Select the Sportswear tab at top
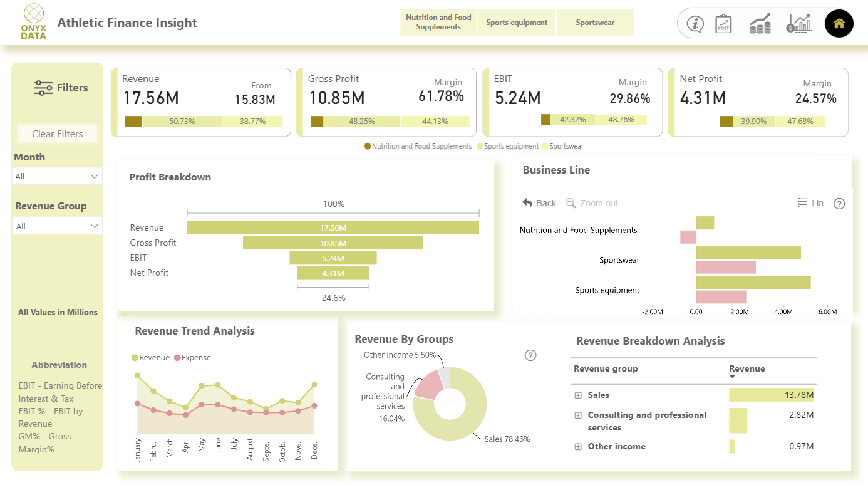Screen dimensions: 868x485 pyautogui.click(x=595, y=23)
